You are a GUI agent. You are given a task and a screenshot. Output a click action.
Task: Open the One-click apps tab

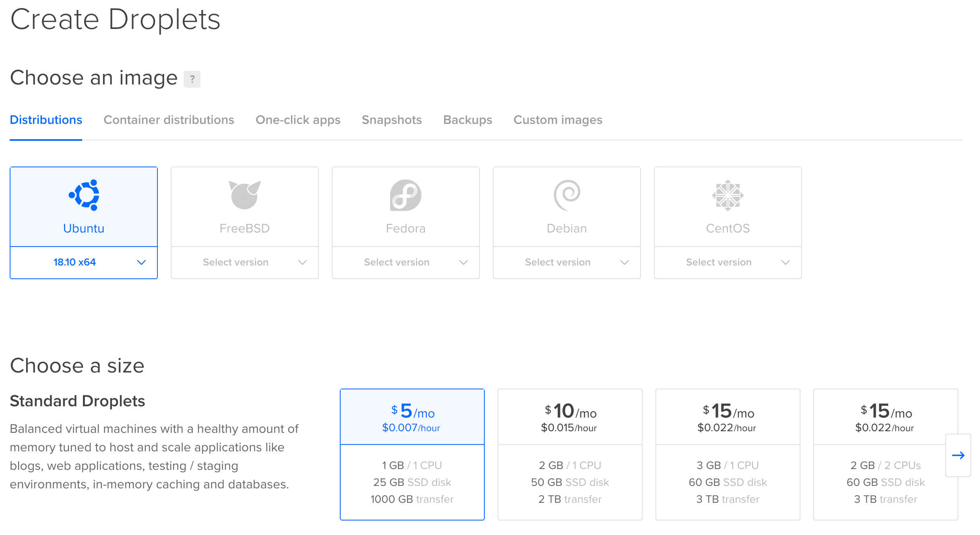pyautogui.click(x=298, y=120)
